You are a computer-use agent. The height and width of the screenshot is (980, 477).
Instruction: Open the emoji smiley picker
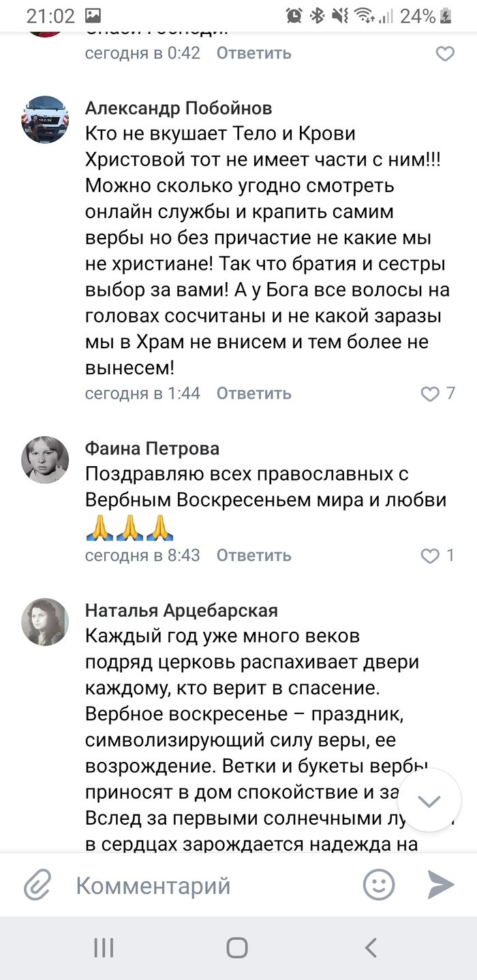tap(378, 885)
